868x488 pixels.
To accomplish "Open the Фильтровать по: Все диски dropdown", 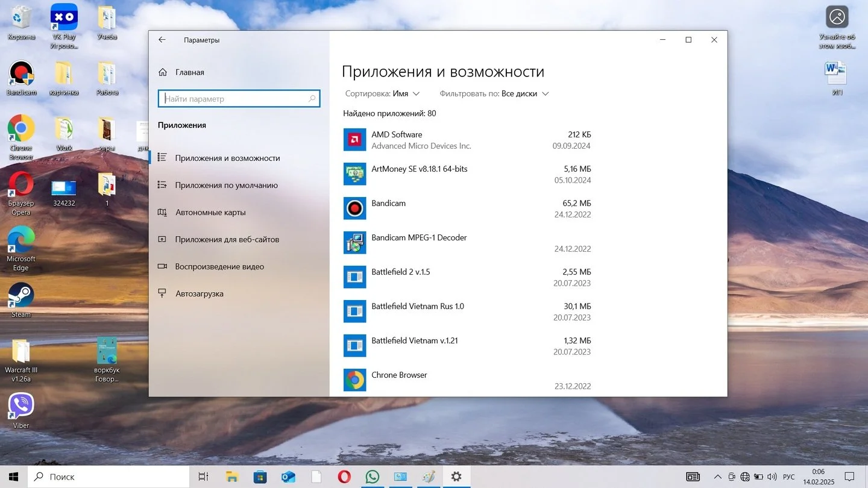I will click(x=494, y=93).
